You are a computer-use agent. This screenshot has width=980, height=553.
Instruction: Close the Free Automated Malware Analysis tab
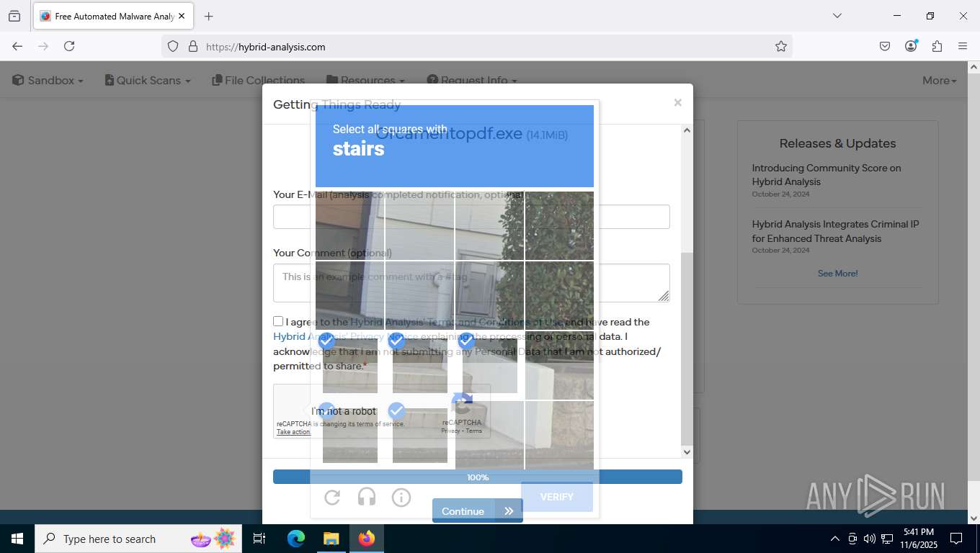tap(181, 16)
